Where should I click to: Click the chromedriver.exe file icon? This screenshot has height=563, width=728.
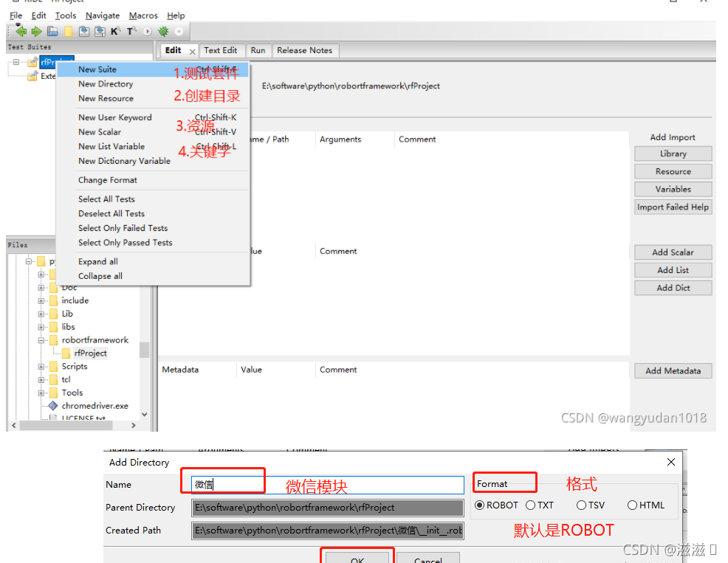pos(53,406)
